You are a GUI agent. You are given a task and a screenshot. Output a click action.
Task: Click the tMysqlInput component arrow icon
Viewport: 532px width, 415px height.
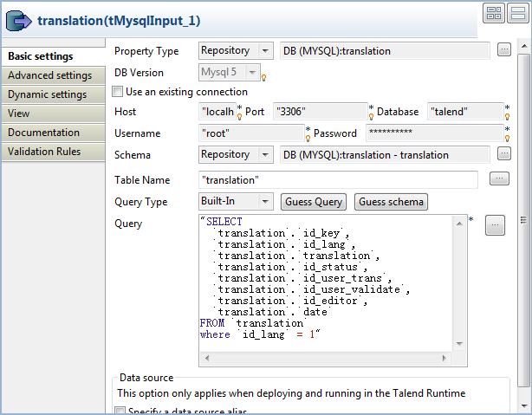coord(19,19)
